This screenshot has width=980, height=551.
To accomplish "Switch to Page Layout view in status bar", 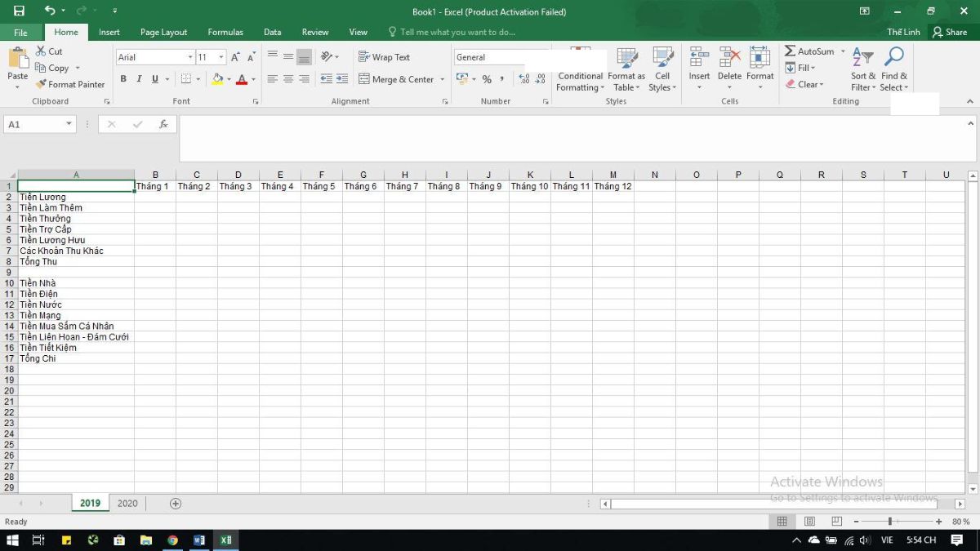I will click(809, 521).
